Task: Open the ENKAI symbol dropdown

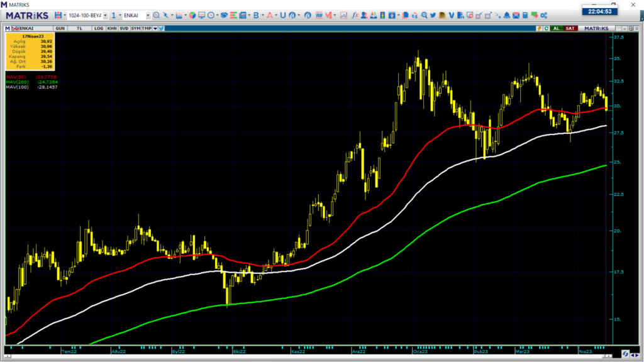Action: (148, 15)
